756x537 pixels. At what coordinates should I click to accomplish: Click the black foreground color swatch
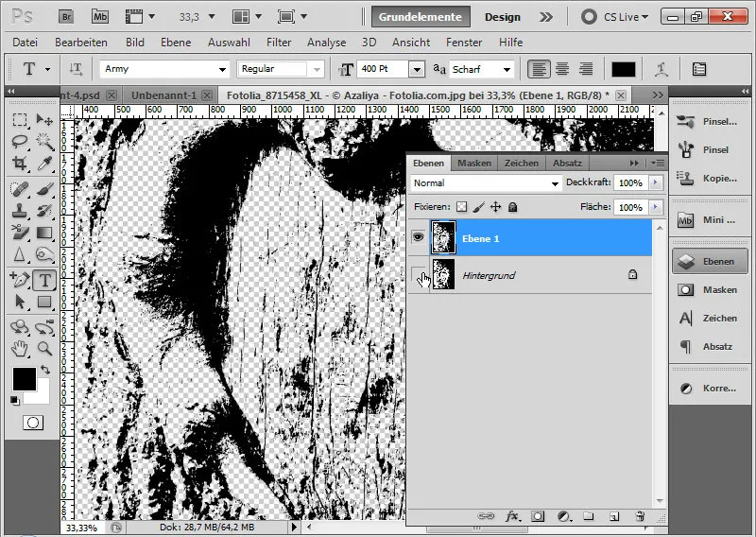click(25, 378)
